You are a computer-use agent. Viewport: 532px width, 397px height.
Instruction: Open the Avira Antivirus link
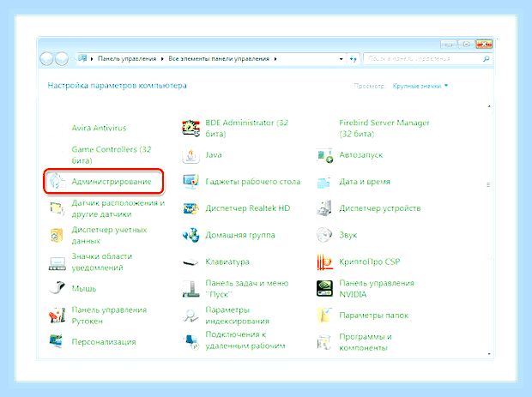pyautogui.click(x=99, y=128)
